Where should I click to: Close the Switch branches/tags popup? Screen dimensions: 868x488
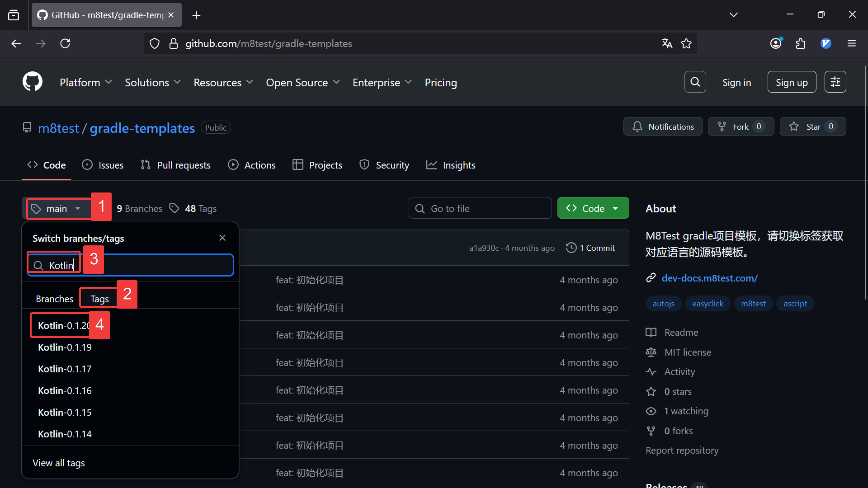222,238
